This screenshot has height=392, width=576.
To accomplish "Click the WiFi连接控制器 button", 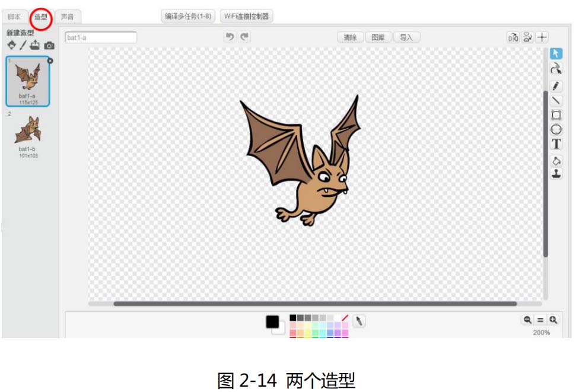I will [x=246, y=16].
